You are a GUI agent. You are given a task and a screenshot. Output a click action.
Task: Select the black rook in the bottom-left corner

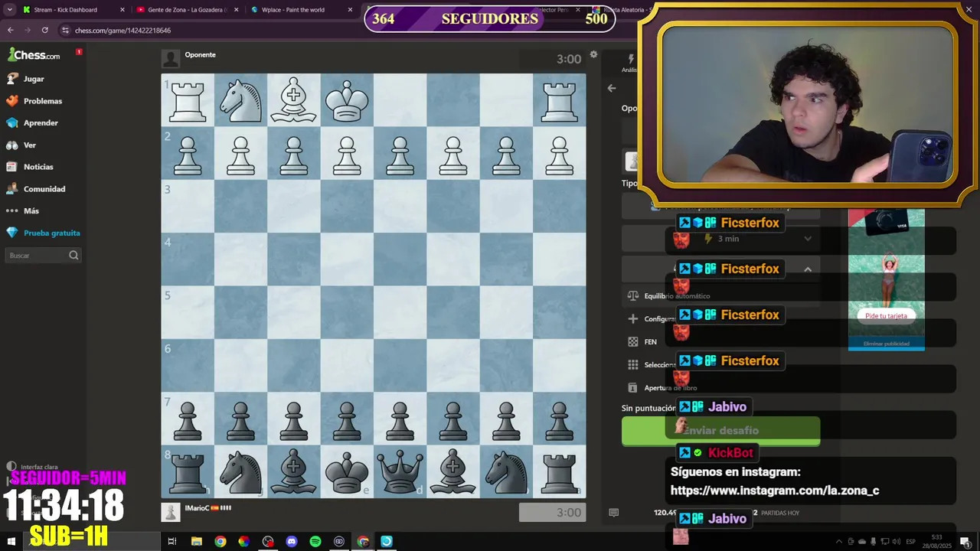click(188, 471)
